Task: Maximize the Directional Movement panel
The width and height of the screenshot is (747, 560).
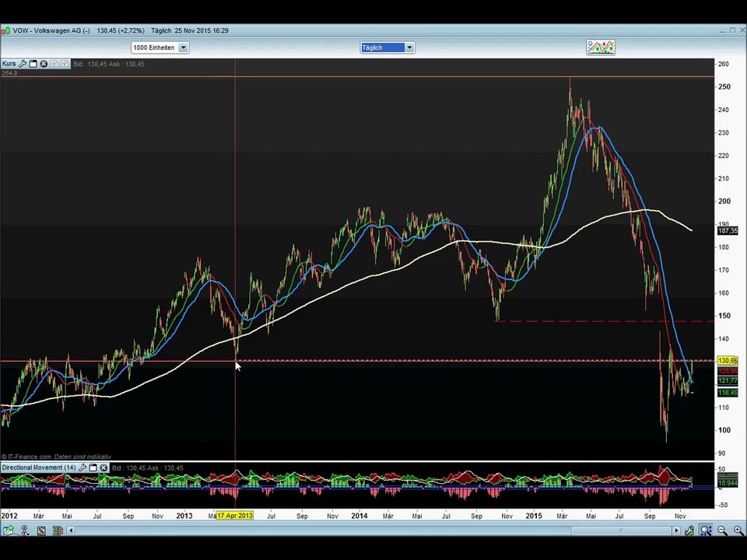Action: click(93, 467)
